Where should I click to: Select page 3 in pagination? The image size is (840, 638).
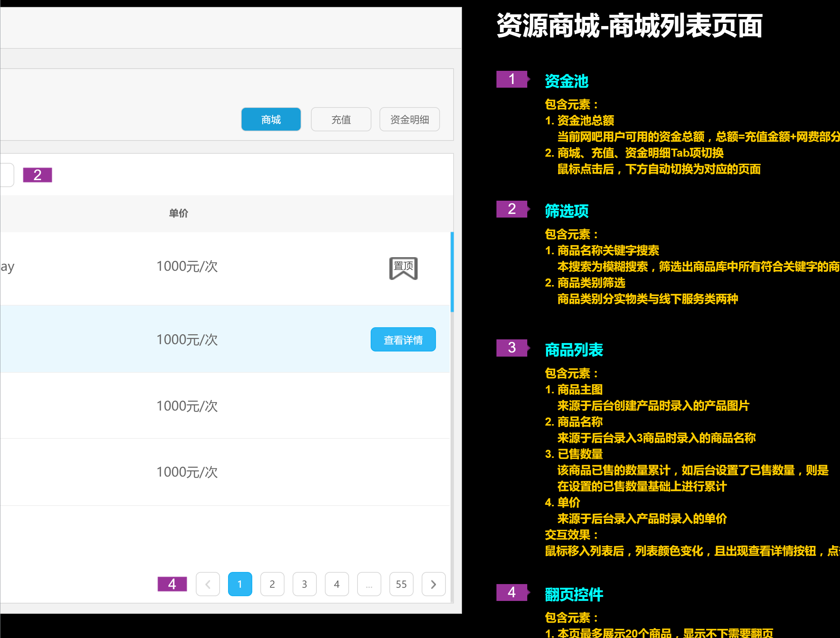(304, 584)
